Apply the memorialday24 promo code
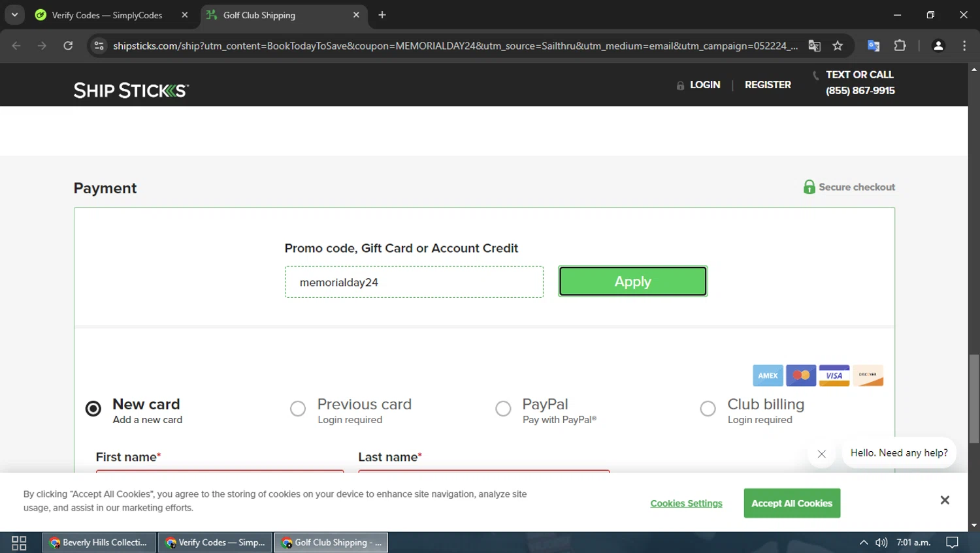Viewport: 980px width, 553px height. click(x=632, y=281)
